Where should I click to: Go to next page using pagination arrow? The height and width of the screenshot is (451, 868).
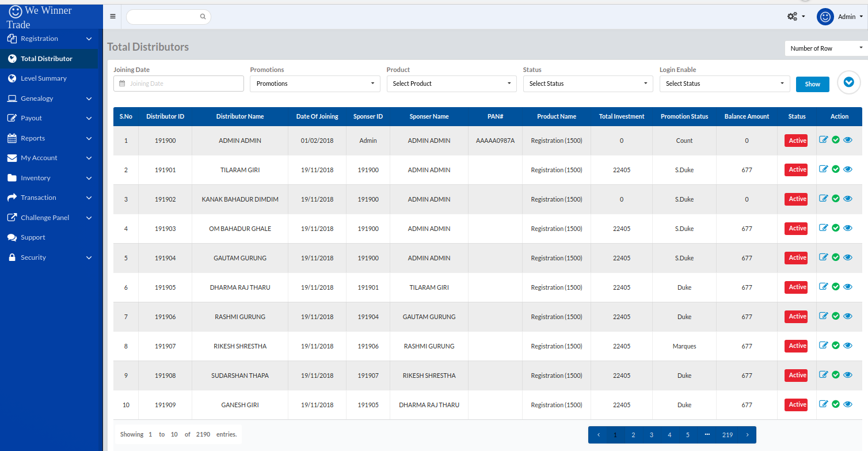(x=747, y=435)
